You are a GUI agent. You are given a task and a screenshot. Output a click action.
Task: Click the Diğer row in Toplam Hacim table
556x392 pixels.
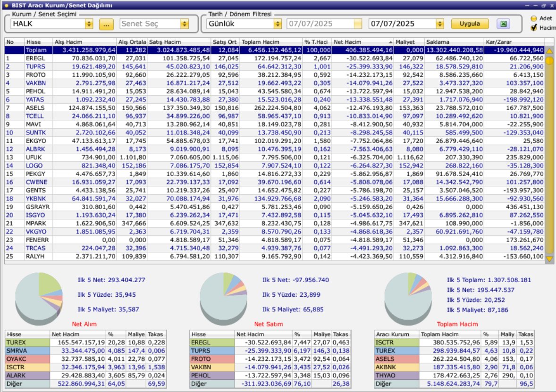[454, 384]
